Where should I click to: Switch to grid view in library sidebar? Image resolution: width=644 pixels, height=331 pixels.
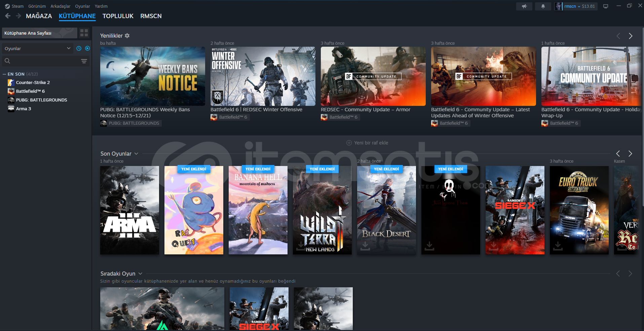point(84,33)
